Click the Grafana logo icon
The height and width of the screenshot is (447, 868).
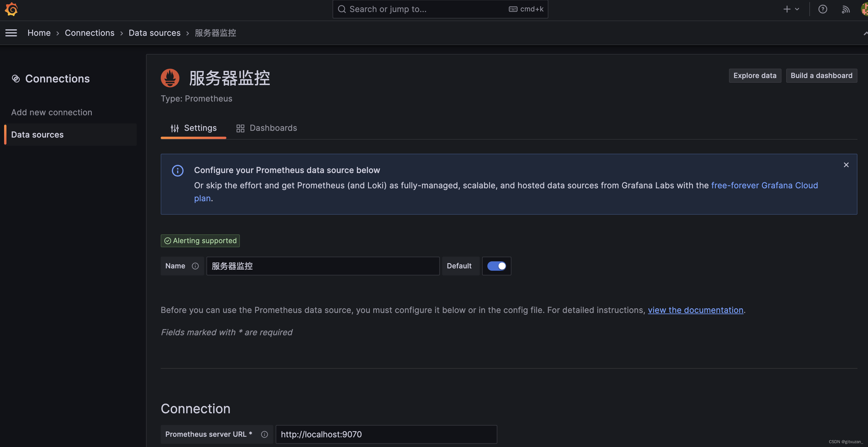click(x=11, y=9)
